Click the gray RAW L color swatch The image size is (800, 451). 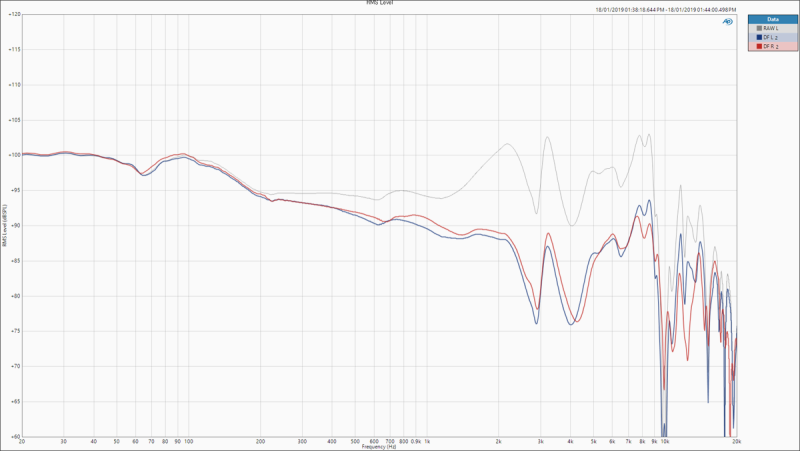[x=759, y=29]
